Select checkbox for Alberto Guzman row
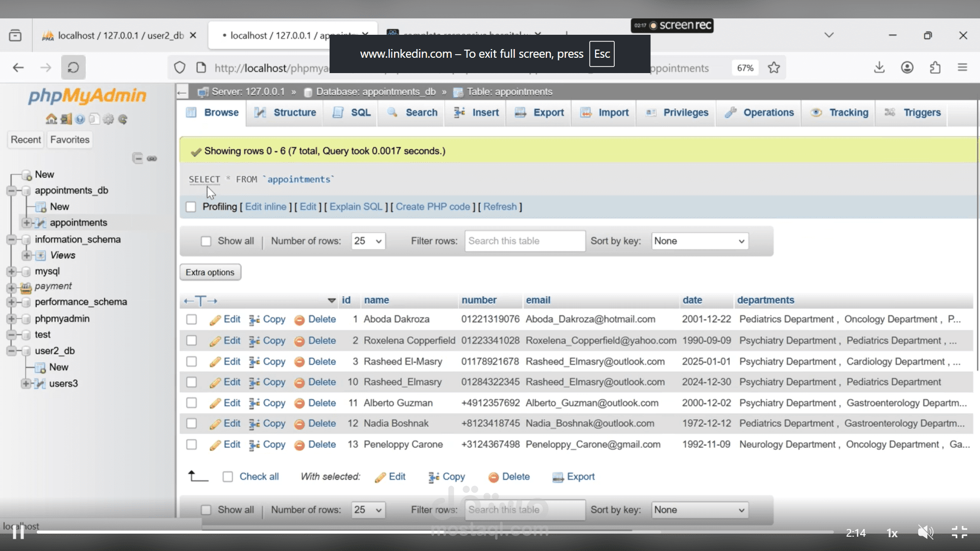 [192, 403]
